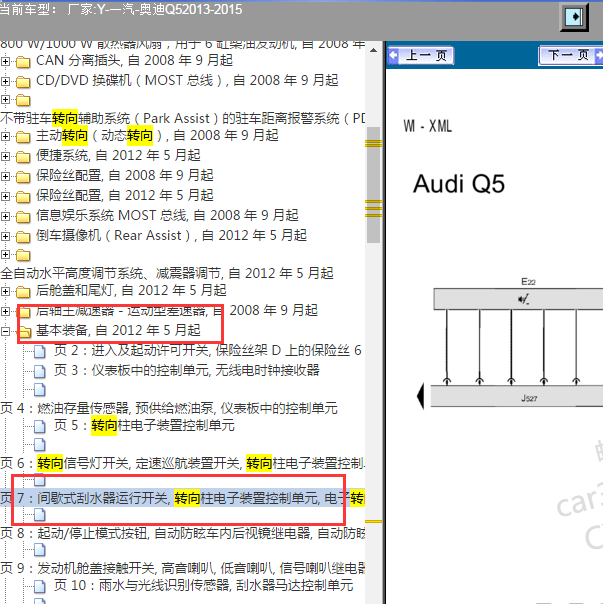Select 便捷系统, 自 2012 年 5 月起 entry
This screenshot has width=603, height=604.
[118, 156]
